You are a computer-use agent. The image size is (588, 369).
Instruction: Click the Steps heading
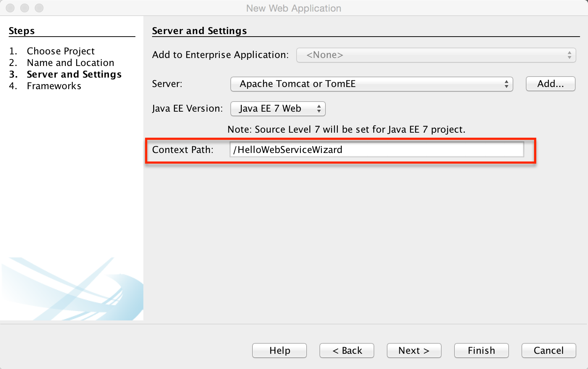[x=21, y=30]
